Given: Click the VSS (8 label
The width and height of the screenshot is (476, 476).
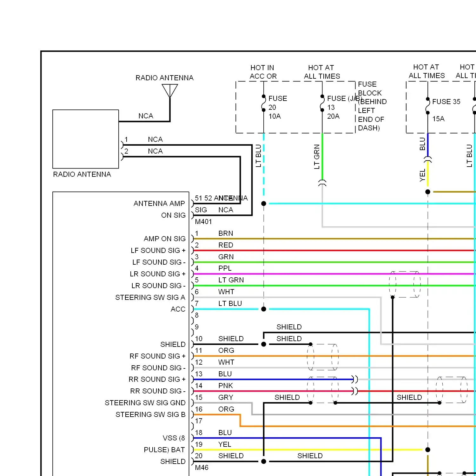Looking at the screenshot, I should [x=174, y=438].
